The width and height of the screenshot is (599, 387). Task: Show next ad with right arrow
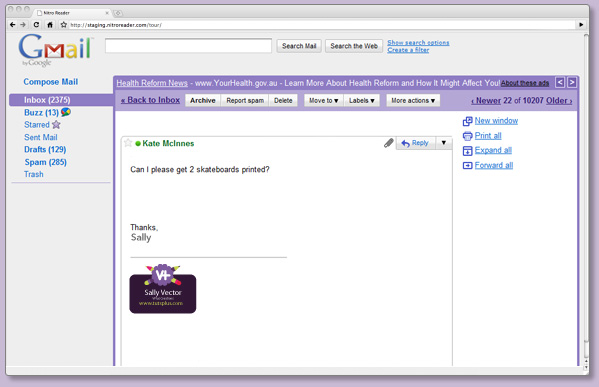click(572, 83)
